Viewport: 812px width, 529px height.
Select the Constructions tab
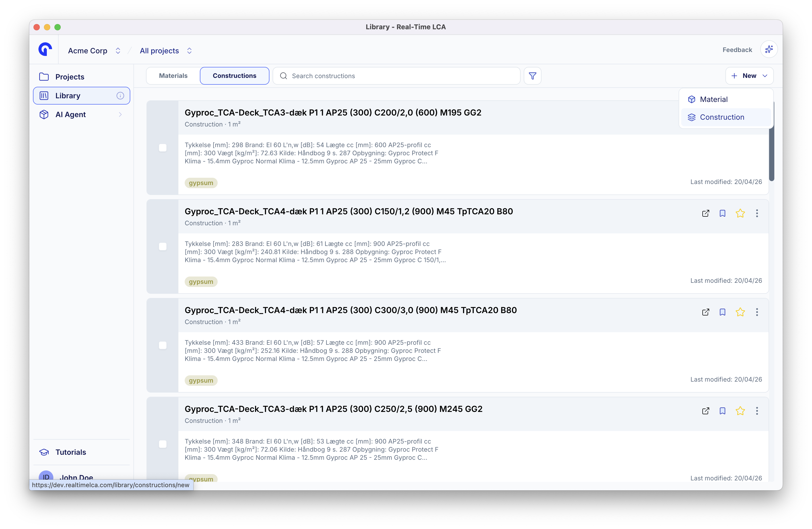234,76
